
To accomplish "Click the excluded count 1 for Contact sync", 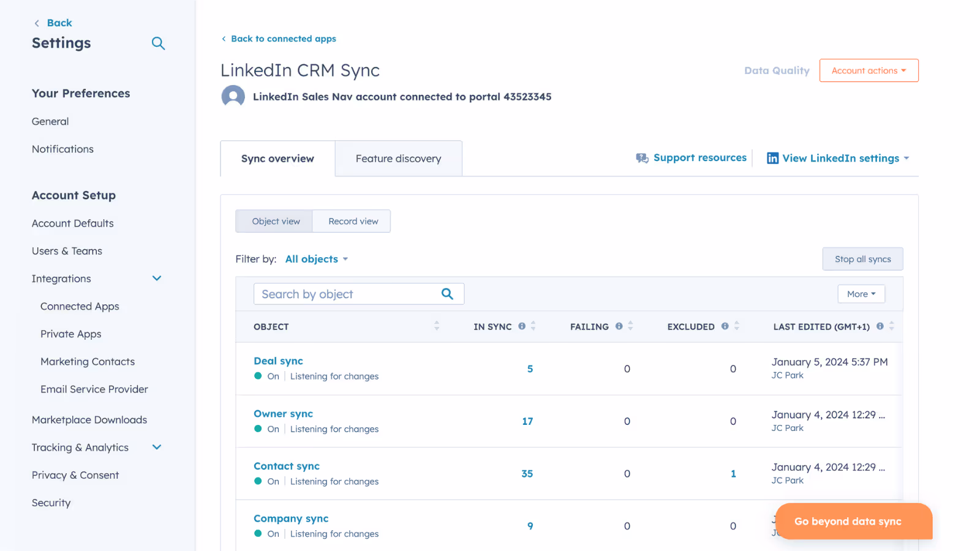I will [733, 474].
